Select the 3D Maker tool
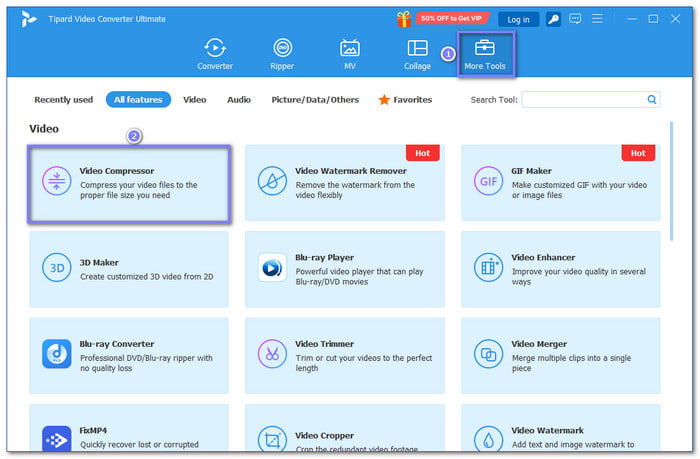This screenshot has height=459, width=700. pos(129,268)
